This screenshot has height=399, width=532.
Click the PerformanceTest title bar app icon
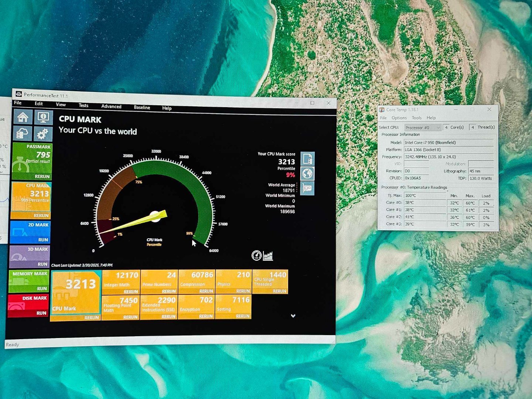[18, 94]
